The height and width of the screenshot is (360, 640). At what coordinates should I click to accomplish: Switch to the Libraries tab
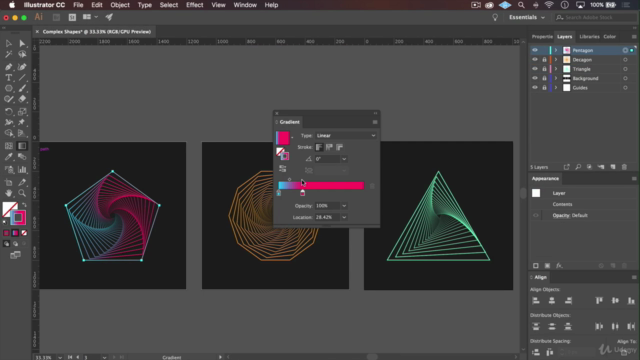[x=589, y=36]
